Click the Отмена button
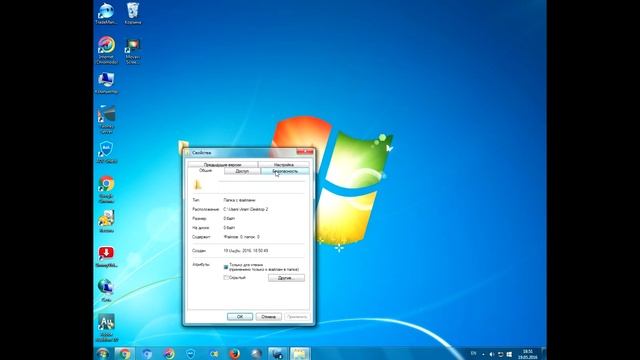The image size is (640, 360). (x=269, y=317)
